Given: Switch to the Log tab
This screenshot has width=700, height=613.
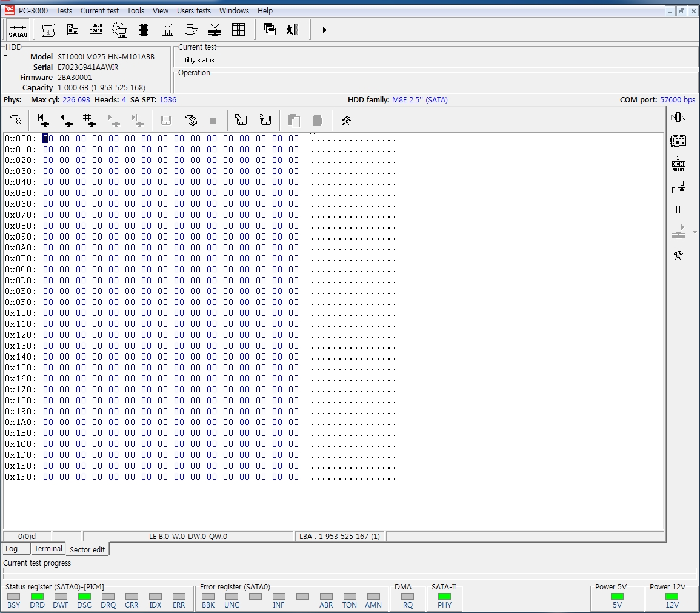Looking at the screenshot, I should [x=12, y=549].
